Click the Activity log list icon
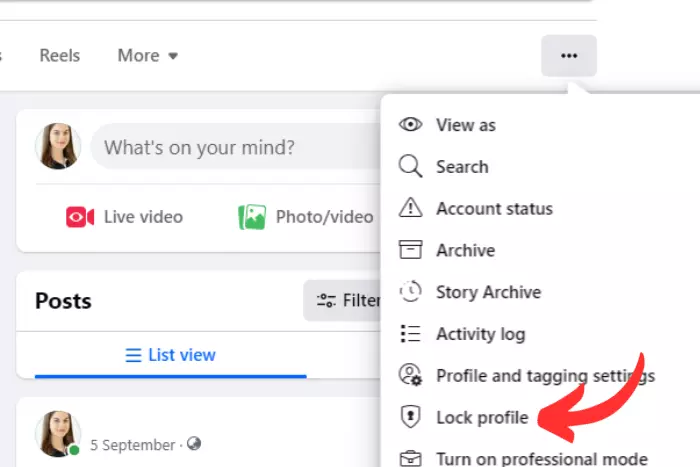Screen dimensions: 700x467 (410, 333)
